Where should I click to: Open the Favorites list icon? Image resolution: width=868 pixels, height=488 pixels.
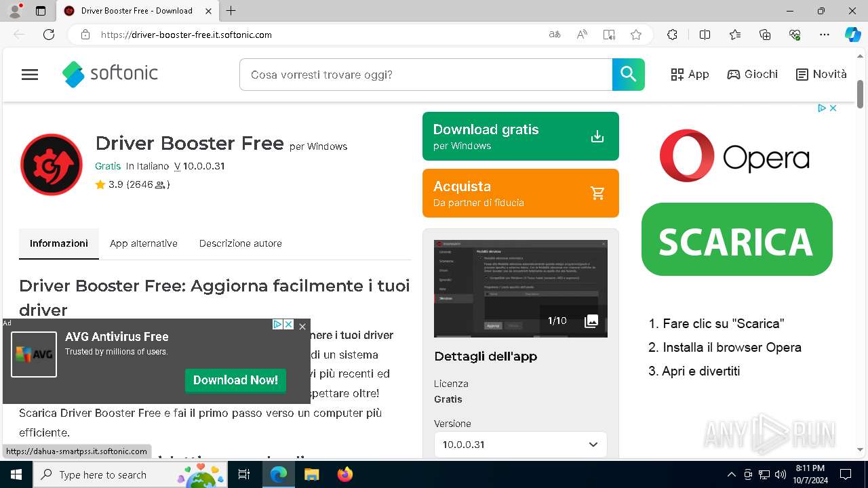(735, 35)
